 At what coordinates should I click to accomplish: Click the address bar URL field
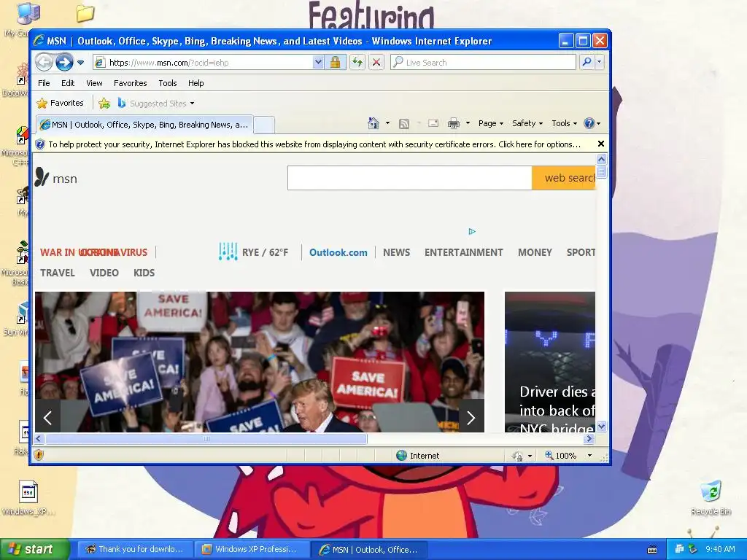[203, 63]
